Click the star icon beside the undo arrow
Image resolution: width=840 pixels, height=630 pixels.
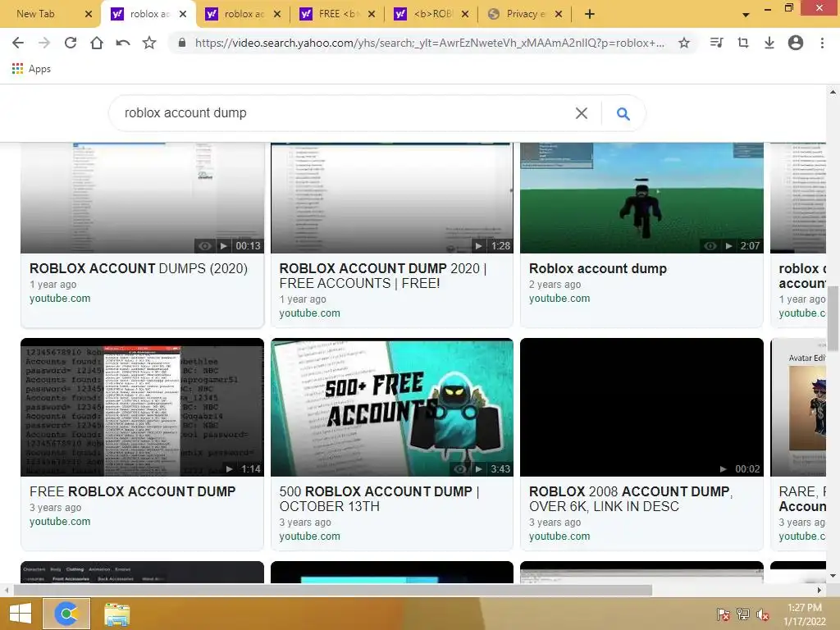coord(149,43)
